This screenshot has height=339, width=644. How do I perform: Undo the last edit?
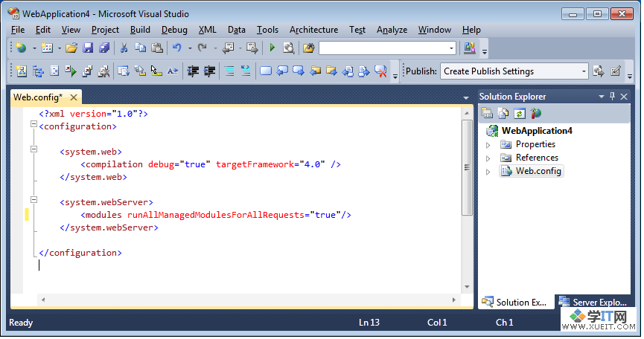(x=177, y=48)
